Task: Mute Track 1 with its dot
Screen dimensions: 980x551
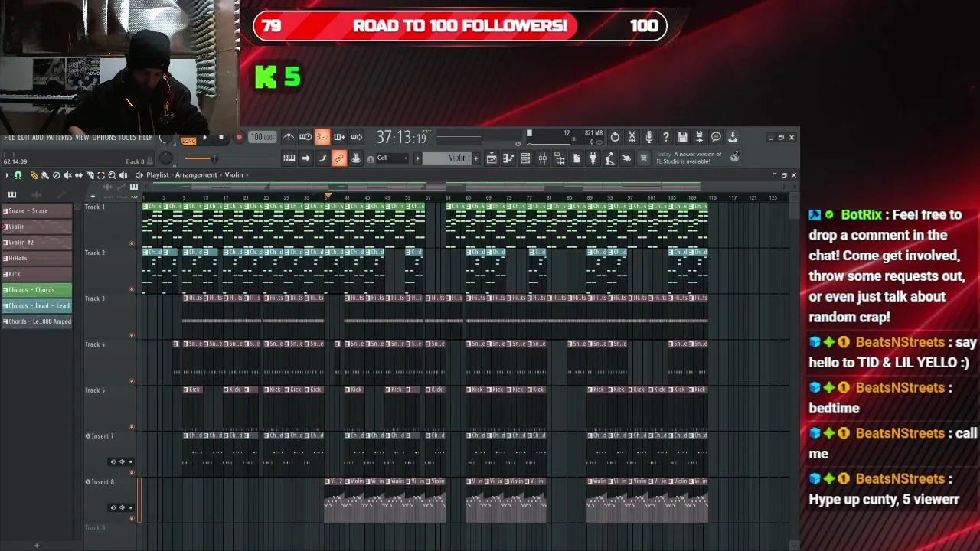Action: tap(132, 243)
